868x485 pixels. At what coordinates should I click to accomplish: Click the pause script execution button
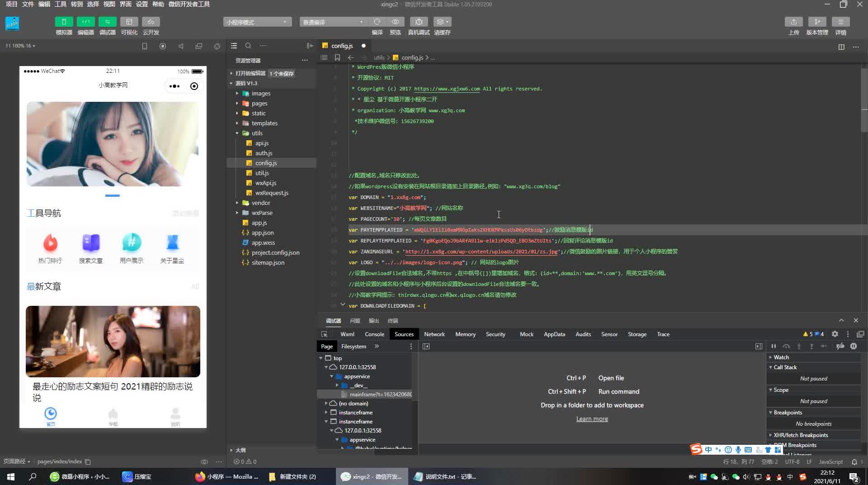pyautogui.click(x=774, y=346)
